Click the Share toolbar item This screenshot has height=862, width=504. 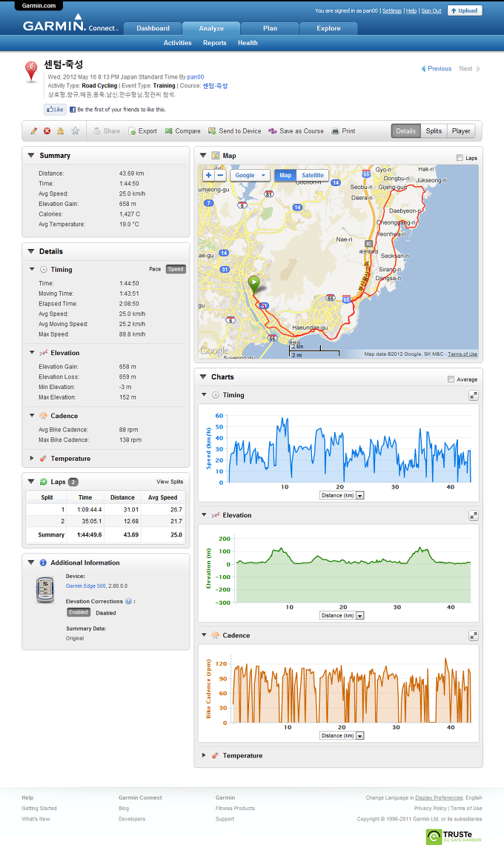(107, 131)
